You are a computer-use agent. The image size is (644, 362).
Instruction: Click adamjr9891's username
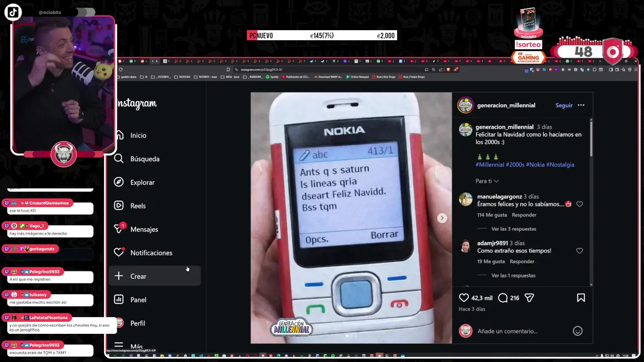493,243
